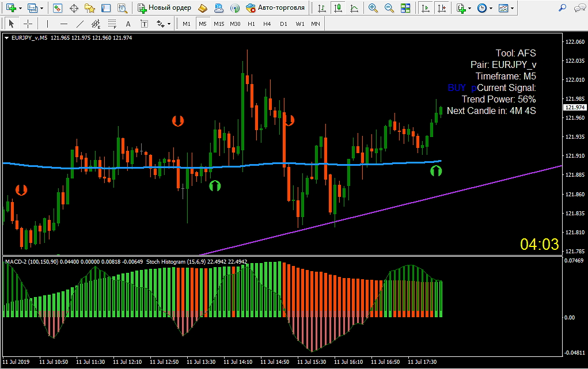Open the new chart icon

pos(10,8)
